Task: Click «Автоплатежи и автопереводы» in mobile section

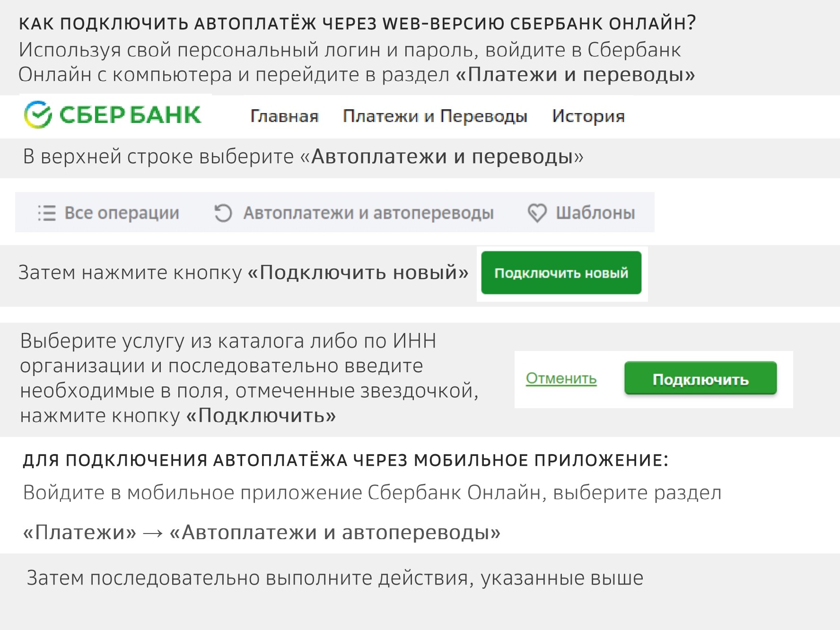Action: [335, 533]
